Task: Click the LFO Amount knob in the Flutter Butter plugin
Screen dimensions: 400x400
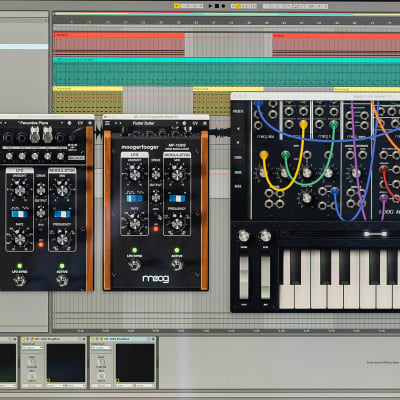Action: click(x=134, y=174)
